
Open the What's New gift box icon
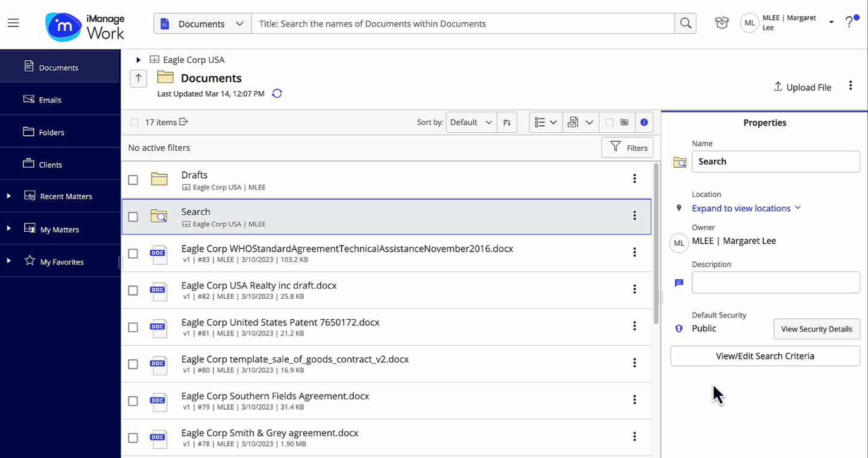[722, 22]
